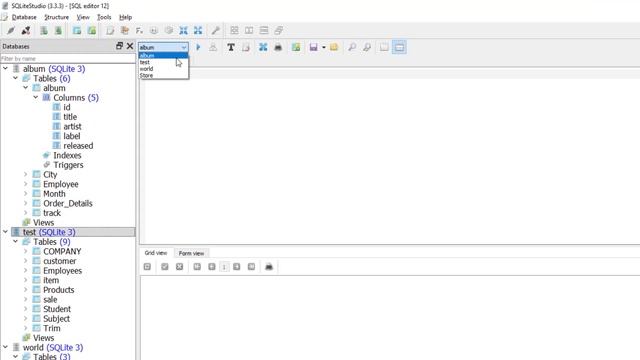Image resolution: width=640 pixels, height=360 pixels.
Task: Select the title column in tree
Action: pyautogui.click(x=70, y=117)
